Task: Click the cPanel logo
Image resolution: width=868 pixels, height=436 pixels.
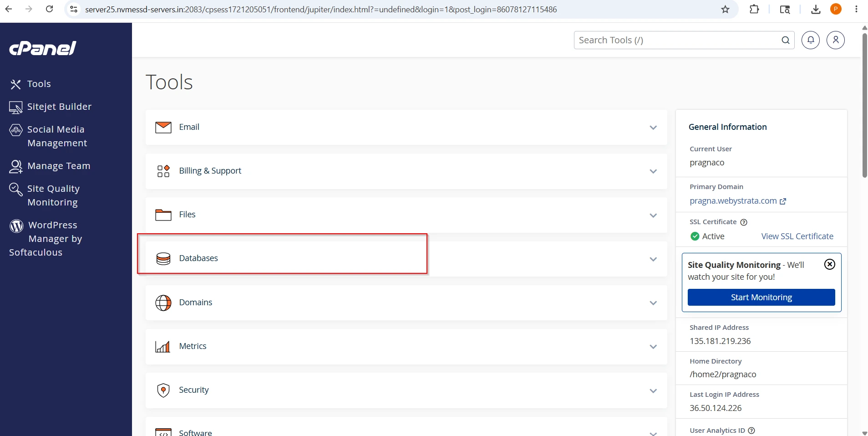Action: tap(43, 48)
